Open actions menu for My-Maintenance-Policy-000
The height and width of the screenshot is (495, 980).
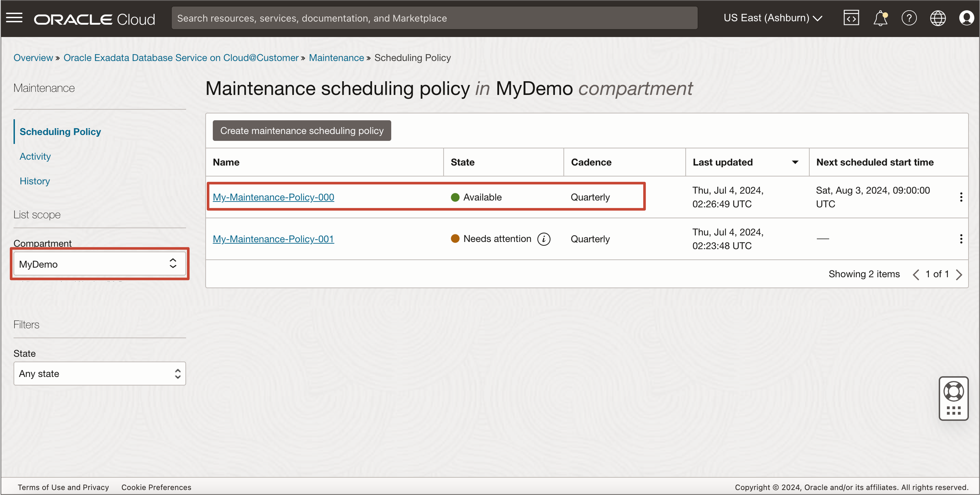tap(961, 197)
